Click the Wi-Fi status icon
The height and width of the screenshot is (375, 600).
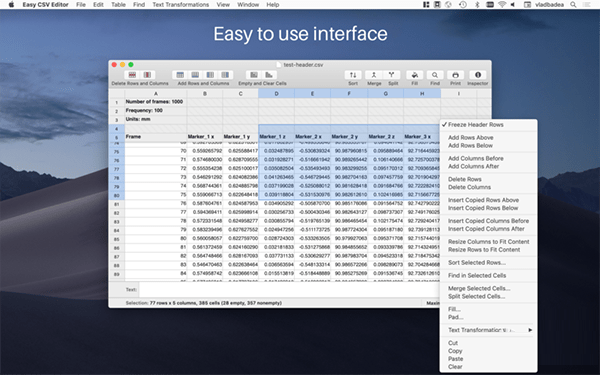click(x=502, y=5)
